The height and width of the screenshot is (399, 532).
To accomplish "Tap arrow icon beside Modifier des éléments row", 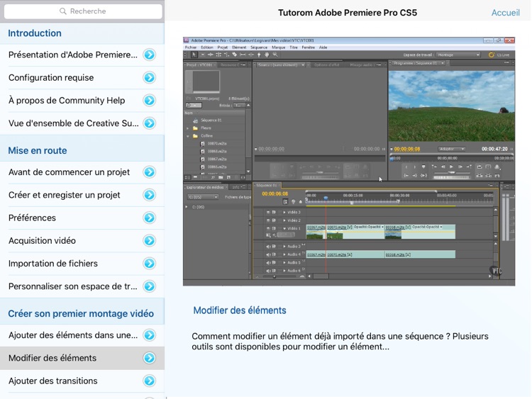I will 149,358.
